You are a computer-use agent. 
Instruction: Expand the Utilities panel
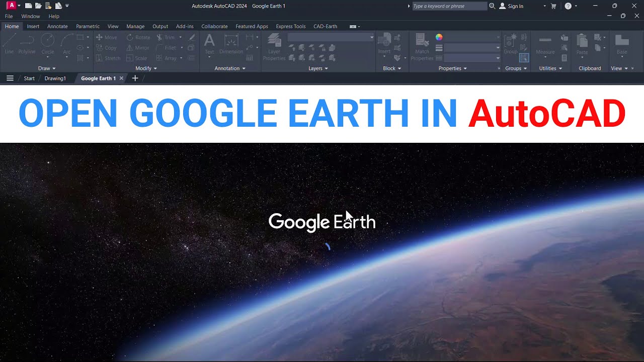[x=550, y=68]
